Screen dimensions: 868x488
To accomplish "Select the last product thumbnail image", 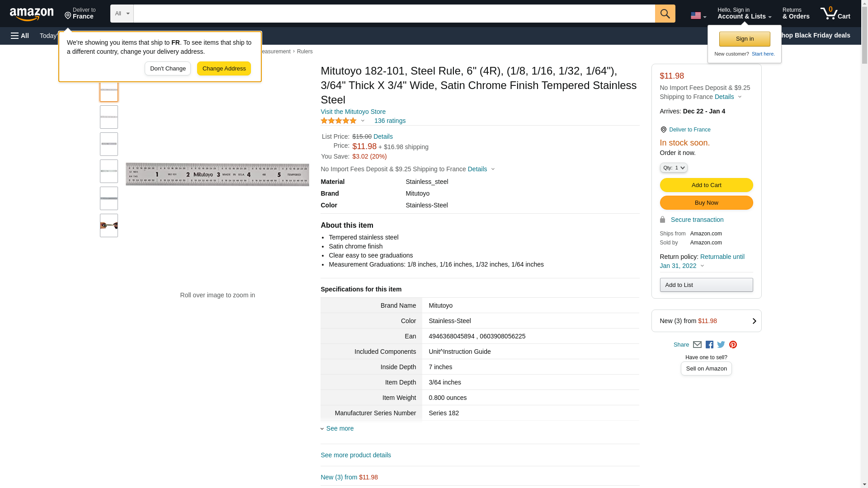I will [x=109, y=225].
